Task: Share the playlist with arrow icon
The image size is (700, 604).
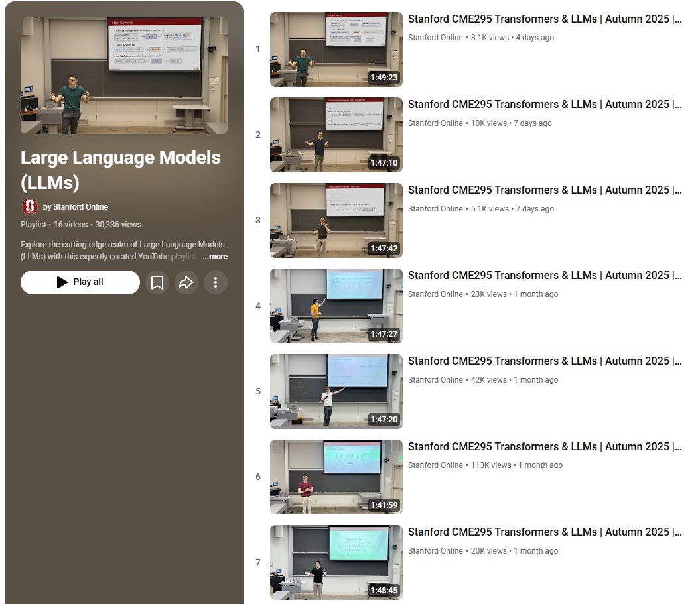Action: click(x=186, y=282)
